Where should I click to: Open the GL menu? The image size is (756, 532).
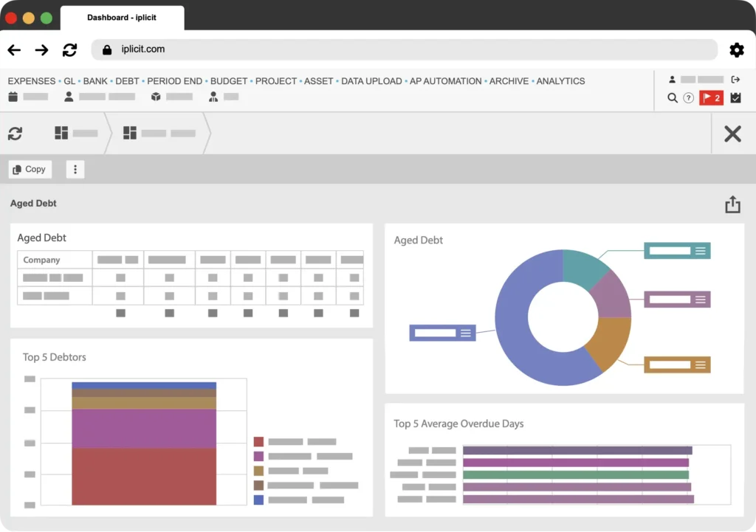tap(69, 81)
